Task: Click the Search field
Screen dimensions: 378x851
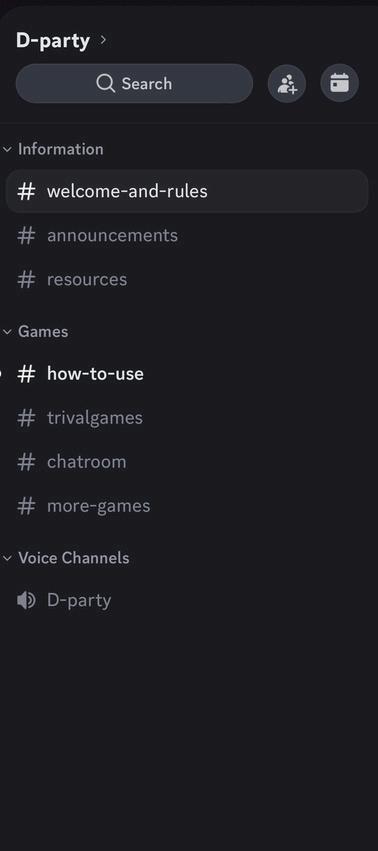Action: (134, 84)
